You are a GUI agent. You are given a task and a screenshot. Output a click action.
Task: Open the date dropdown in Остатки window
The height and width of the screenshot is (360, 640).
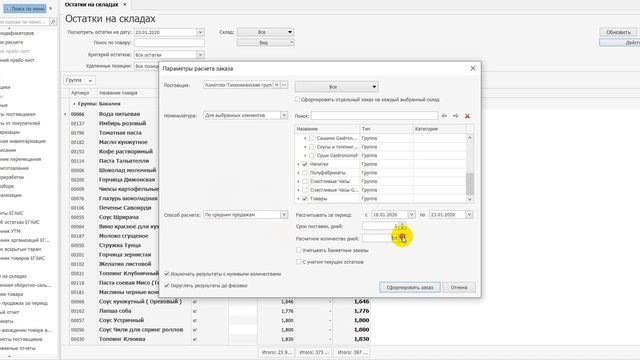[200, 32]
